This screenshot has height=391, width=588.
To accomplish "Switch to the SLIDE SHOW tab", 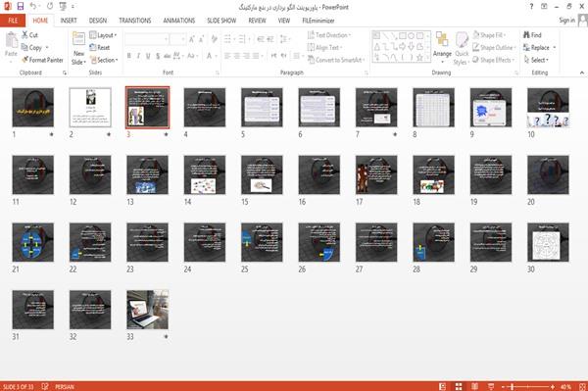I will (221, 21).
